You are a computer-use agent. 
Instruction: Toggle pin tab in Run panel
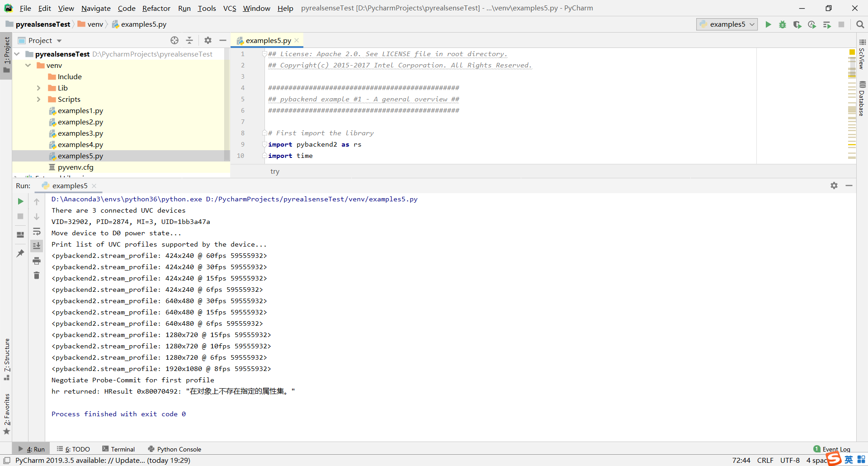pos(20,253)
